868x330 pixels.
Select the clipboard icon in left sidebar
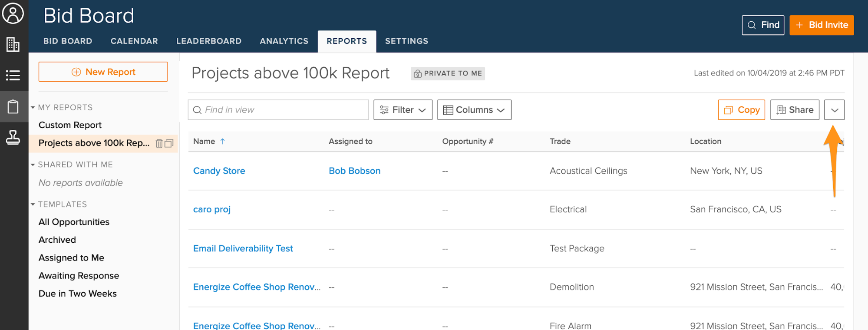click(x=13, y=106)
